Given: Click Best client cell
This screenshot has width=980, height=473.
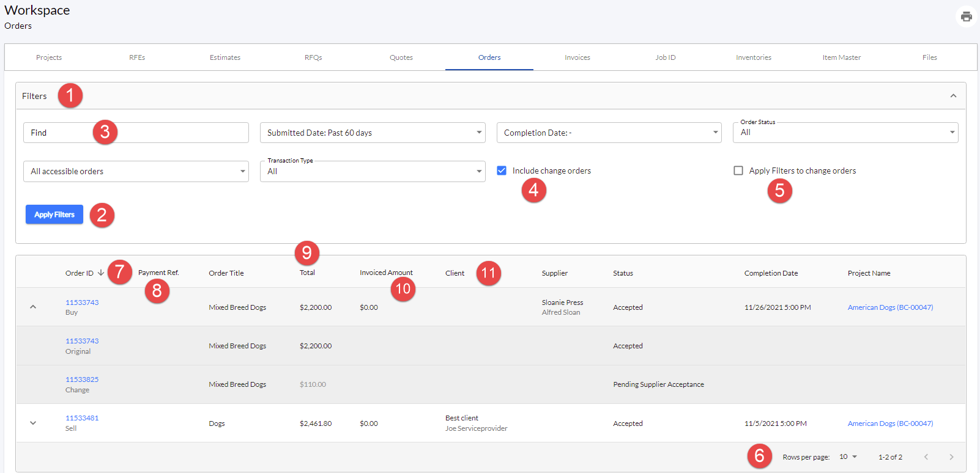Looking at the screenshot, I should [x=462, y=418].
